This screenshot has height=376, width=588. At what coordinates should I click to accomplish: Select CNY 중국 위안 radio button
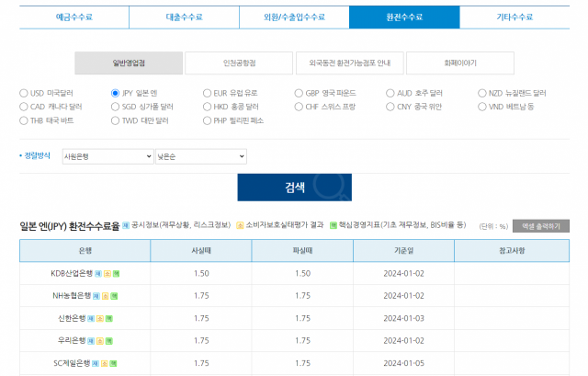click(391, 107)
